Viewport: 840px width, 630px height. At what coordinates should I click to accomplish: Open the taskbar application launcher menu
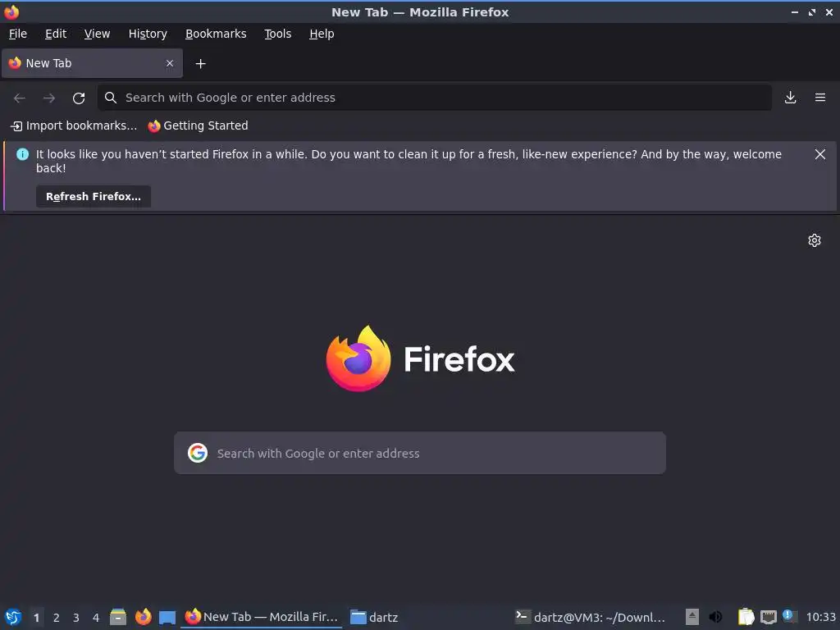[x=13, y=617]
